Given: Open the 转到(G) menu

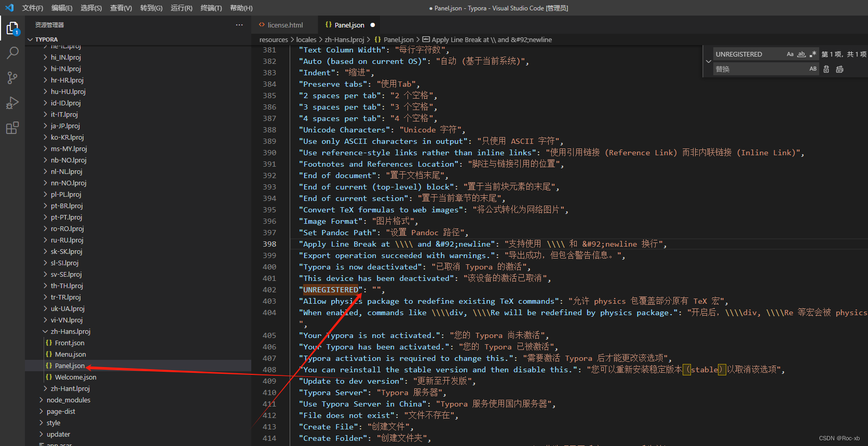Looking at the screenshot, I should [151, 8].
